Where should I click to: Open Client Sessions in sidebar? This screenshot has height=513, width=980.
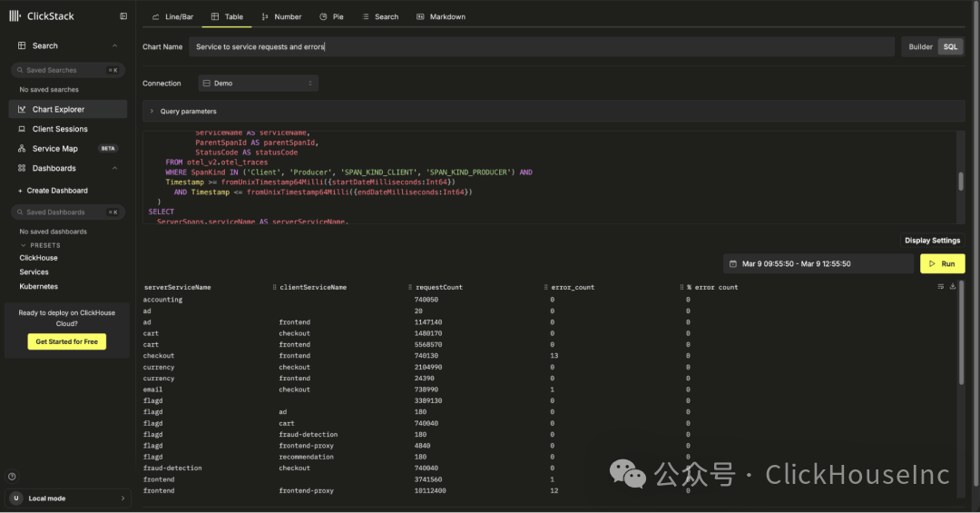point(68,129)
